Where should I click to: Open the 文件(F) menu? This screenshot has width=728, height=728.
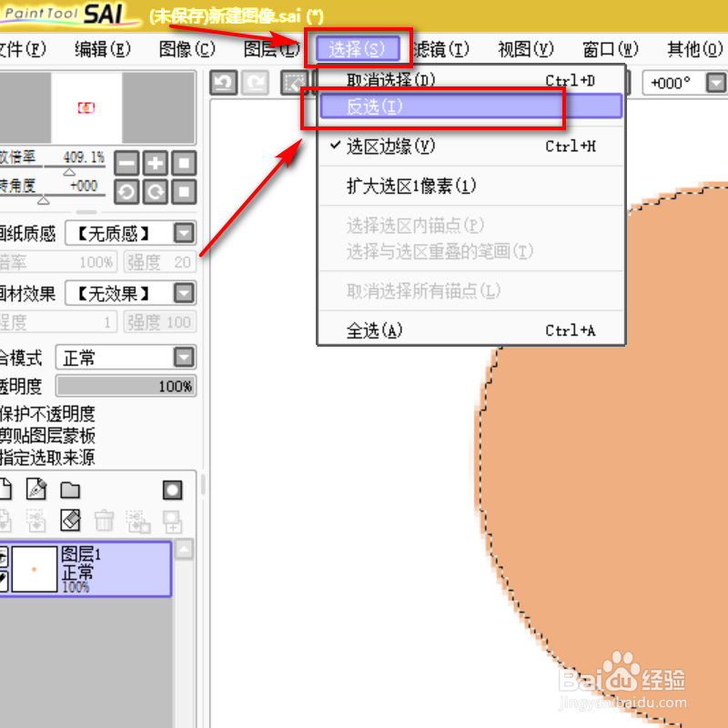[x=22, y=49]
